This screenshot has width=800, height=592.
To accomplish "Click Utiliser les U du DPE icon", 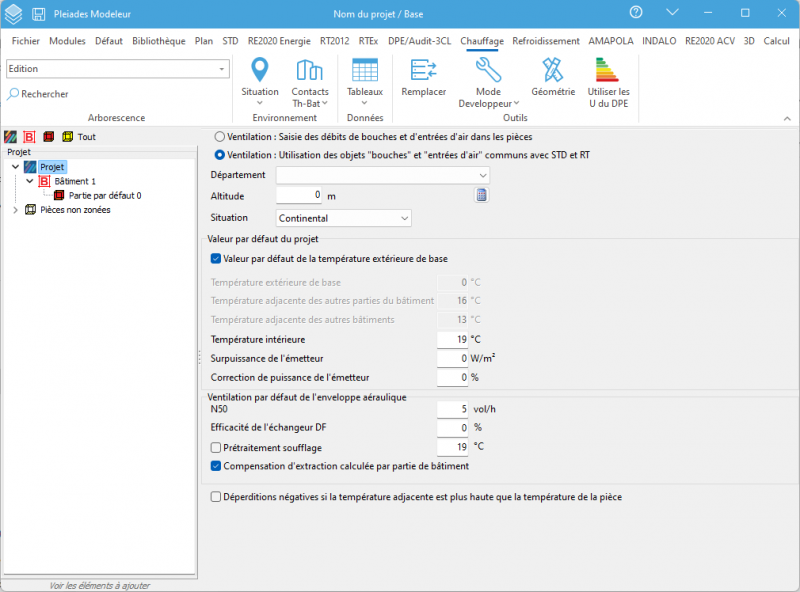I will [607, 70].
